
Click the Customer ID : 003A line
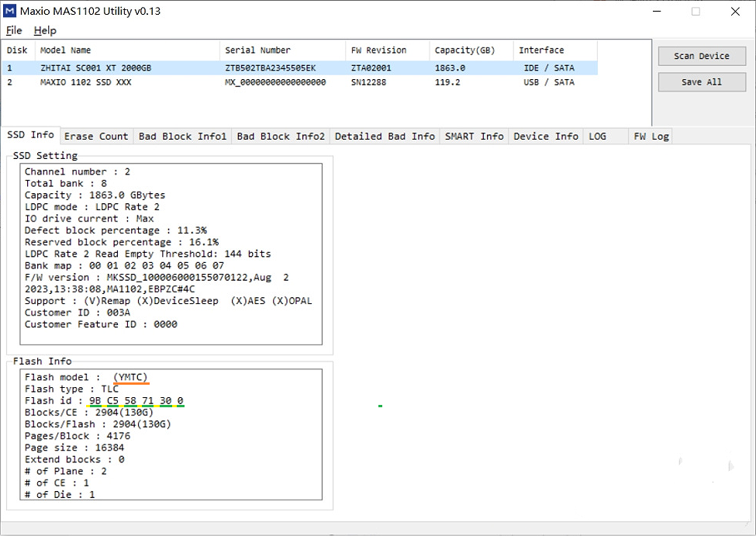click(77, 313)
